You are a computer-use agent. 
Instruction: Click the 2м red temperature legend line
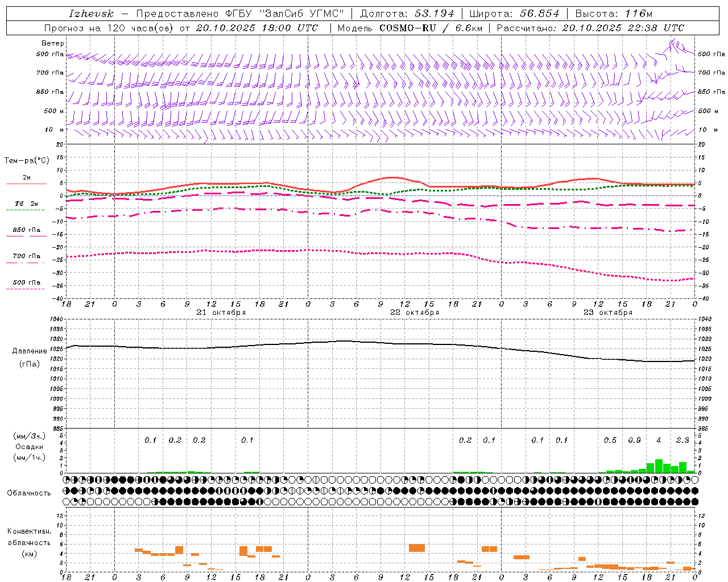[26, 184]
